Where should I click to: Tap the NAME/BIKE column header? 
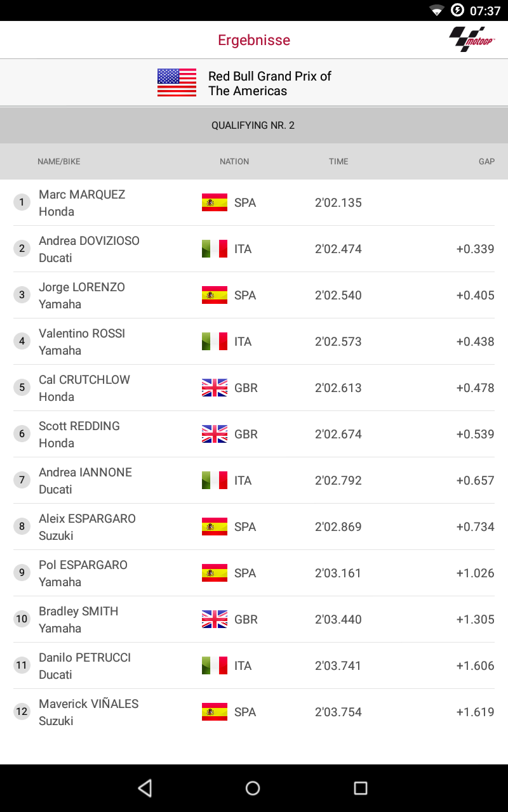[59, 162]
